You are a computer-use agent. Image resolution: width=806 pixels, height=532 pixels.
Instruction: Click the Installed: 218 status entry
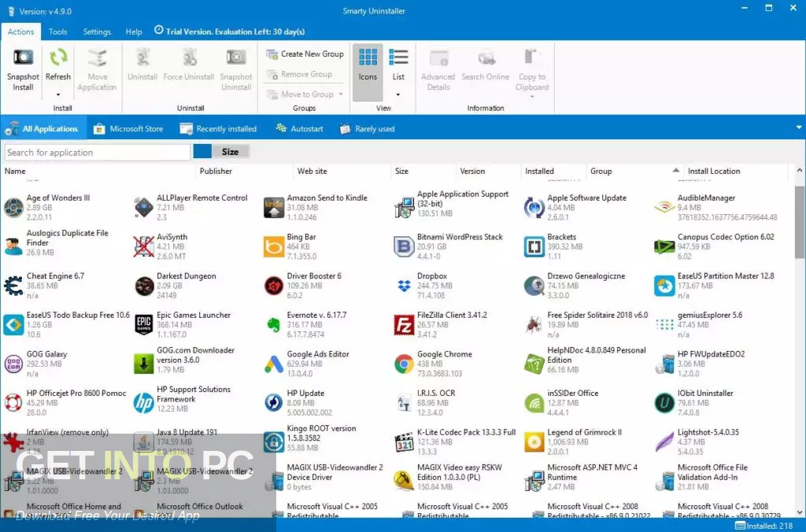(x=763, y=526)
